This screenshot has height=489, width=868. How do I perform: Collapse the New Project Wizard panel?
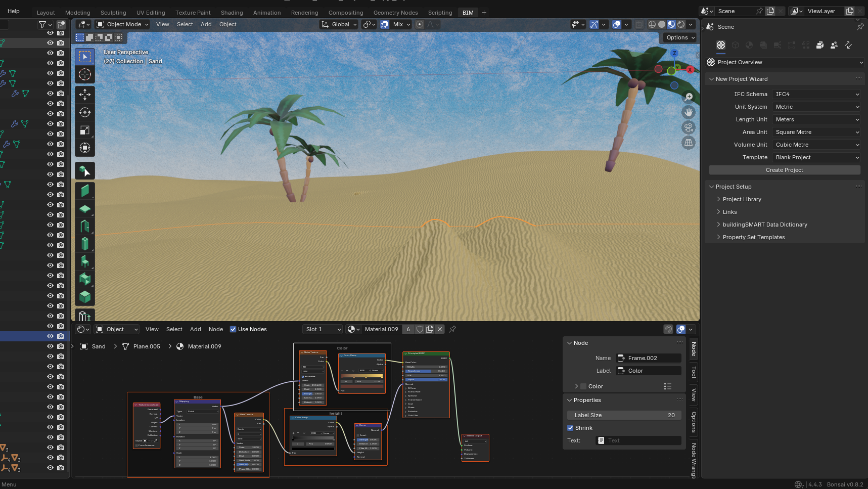click(742, 79)
